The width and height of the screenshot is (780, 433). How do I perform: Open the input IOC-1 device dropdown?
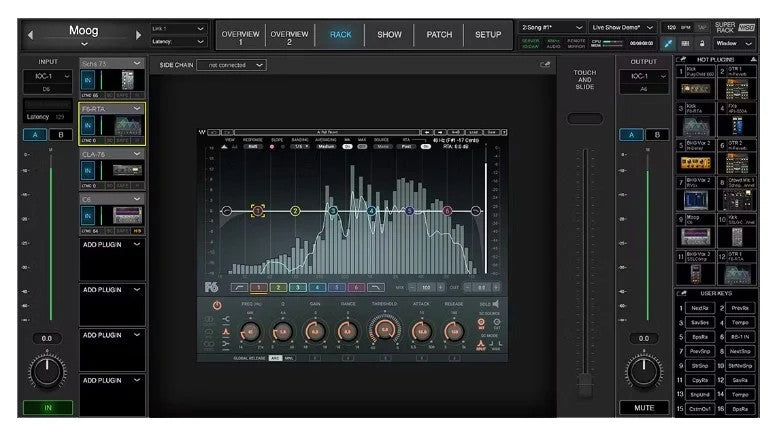[x=48, y=76]
